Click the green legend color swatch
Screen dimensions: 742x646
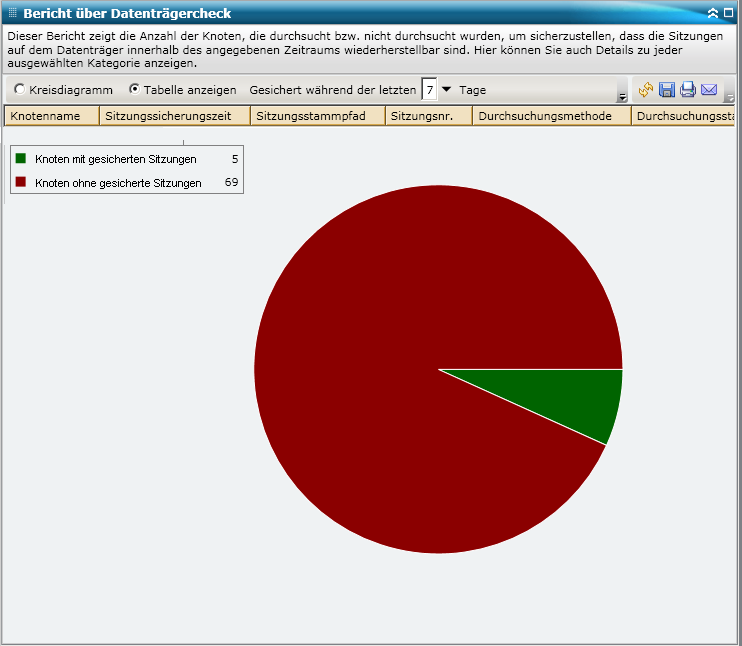(20, 158)
